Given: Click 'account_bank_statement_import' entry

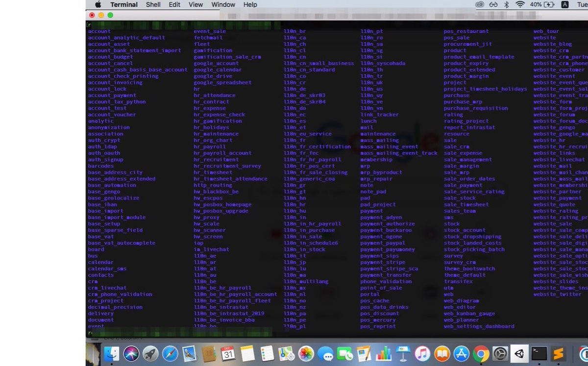Looking at the screenshot, I should click(x=135, y=50).
